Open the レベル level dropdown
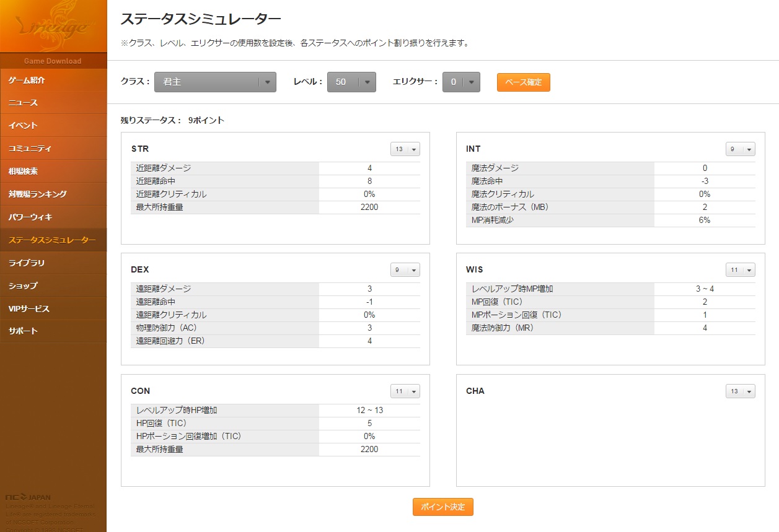 point(351,82)
